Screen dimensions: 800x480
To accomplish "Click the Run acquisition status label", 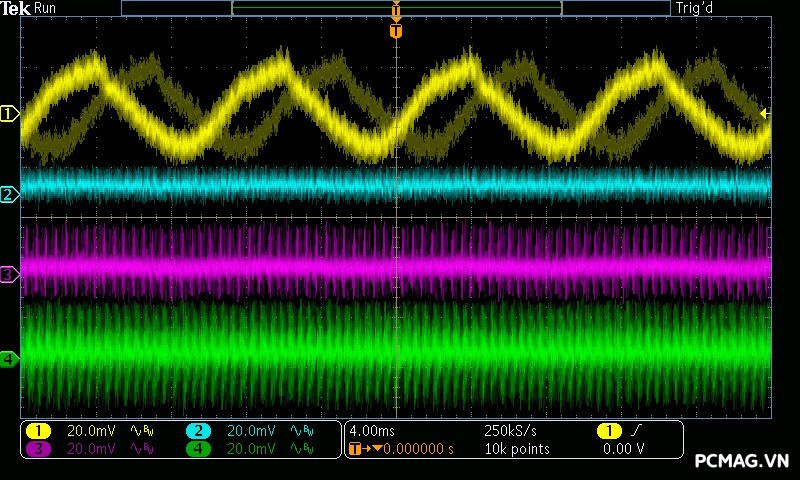I will tap(46, 8).
